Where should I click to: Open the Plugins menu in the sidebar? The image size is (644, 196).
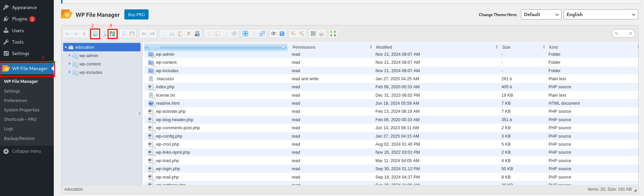click(x=27, y=19)
